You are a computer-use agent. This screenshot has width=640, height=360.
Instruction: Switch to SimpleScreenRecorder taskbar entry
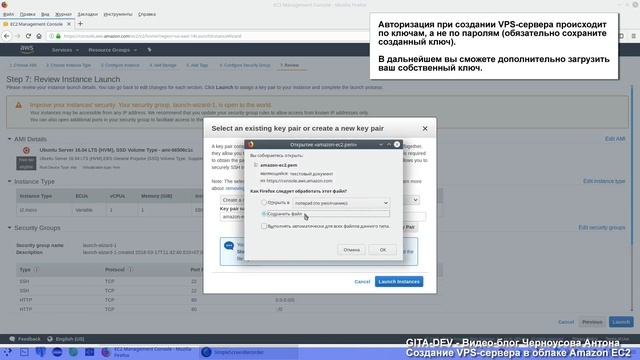coord(249,352)
